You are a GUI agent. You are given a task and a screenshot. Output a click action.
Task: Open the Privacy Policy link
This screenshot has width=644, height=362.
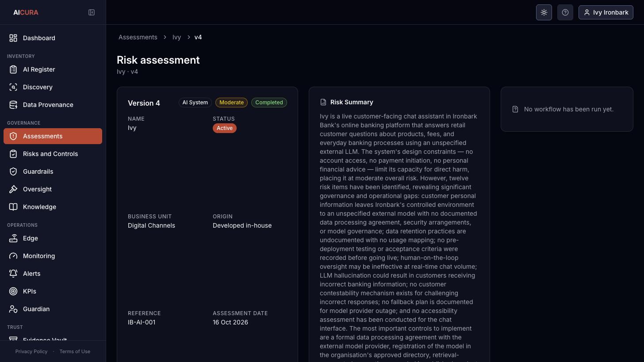click(31, 351)
